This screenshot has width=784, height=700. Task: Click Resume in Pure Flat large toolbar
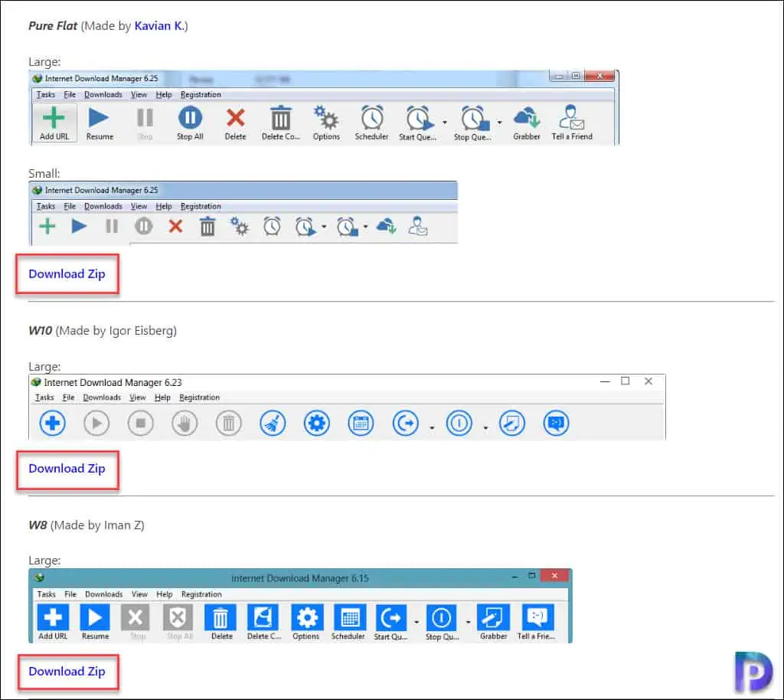[x=99, y=123]
